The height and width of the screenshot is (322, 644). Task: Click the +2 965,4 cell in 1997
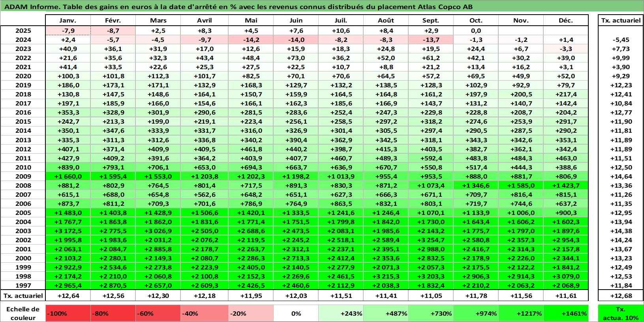pyautogui.click(x=68, y=285)
